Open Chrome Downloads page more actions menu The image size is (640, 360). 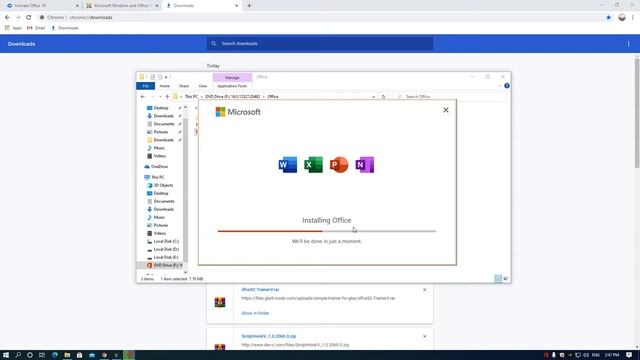pyautogui.click(x=629, y=44)
